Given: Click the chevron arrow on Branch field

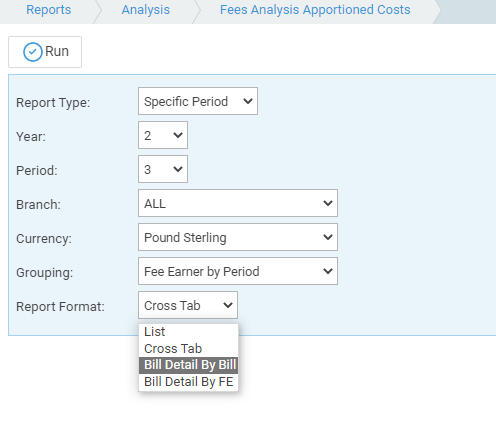Looking at the screenshot, I should [x=328, y=203].
